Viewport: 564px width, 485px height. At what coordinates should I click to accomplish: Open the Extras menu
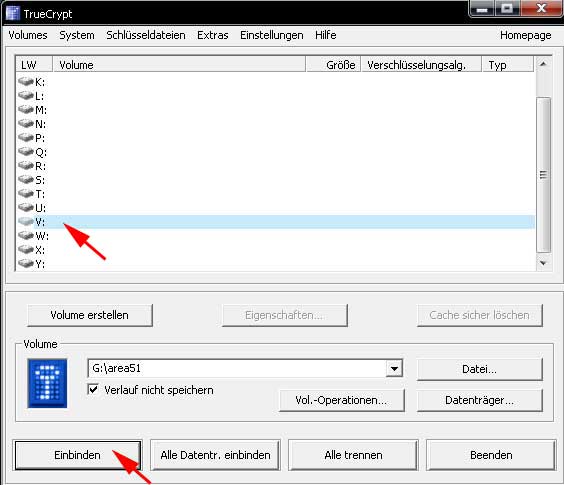(x=213, y=35)
